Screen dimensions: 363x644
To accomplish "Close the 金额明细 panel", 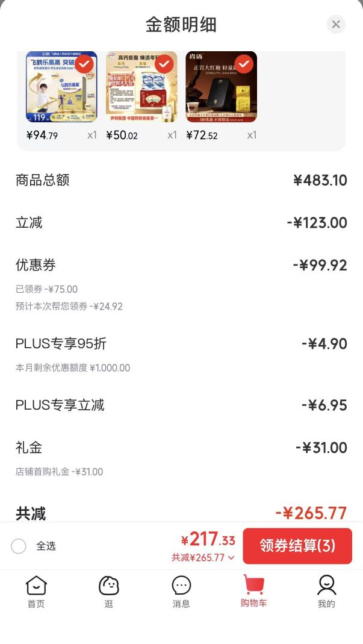I will pyautogui.click(x=336, y=24).
